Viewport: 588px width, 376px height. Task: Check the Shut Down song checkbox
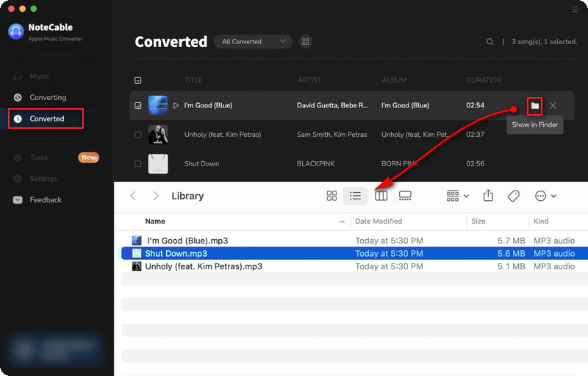coord(138,164)
